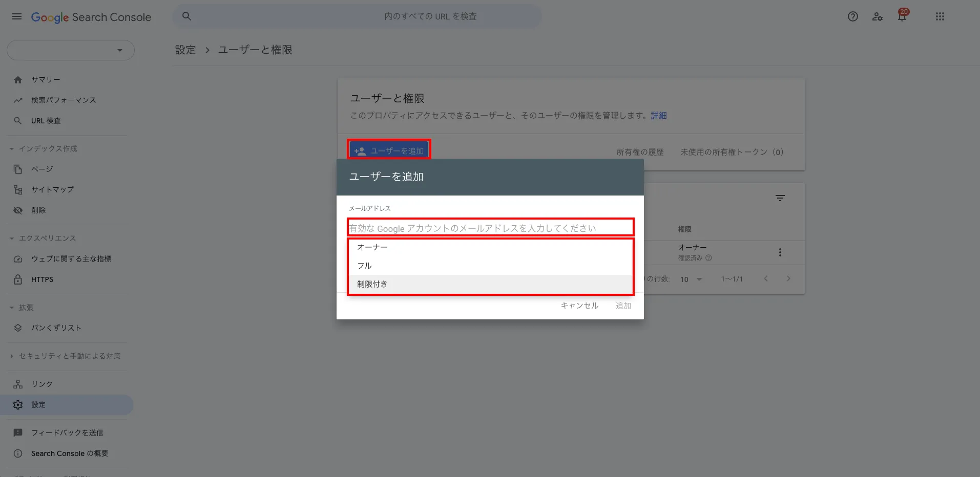Open URL 検査 in the sidebar
This screenshot has width=980, height=477.
[x=46, y=121]
